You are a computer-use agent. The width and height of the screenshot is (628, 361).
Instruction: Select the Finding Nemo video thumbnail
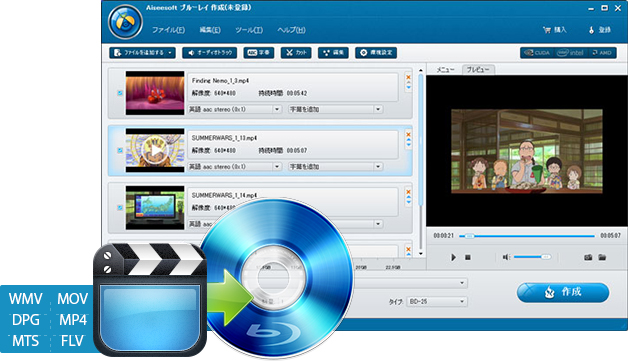pyautogui.click(x=155, y=93)
